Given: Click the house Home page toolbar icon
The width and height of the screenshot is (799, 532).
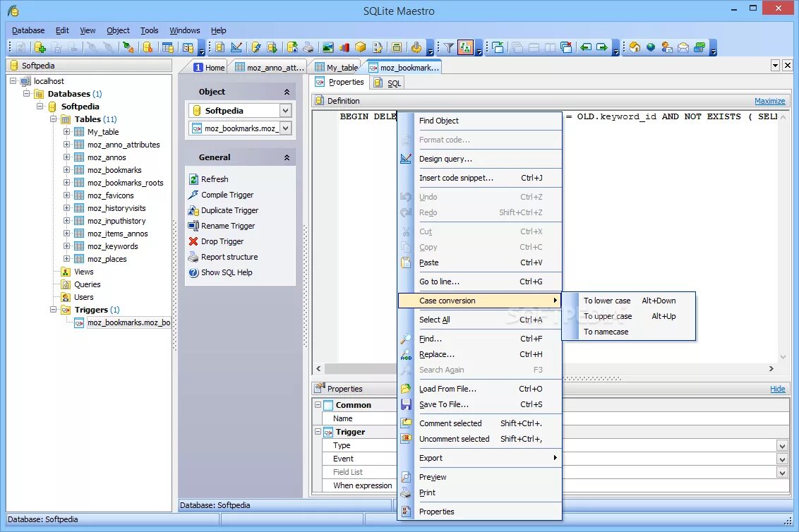Looking at the screenshot, I should coord(635,47).
